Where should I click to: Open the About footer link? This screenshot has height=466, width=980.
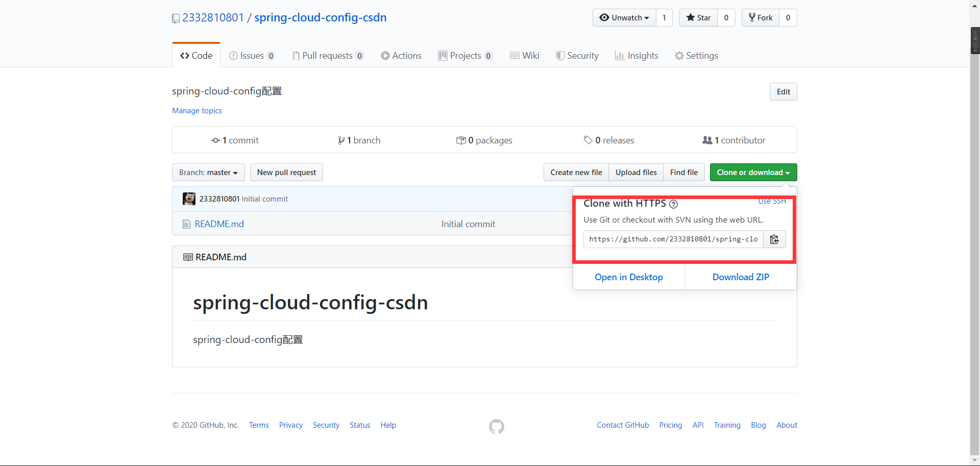tap(787, 425)
